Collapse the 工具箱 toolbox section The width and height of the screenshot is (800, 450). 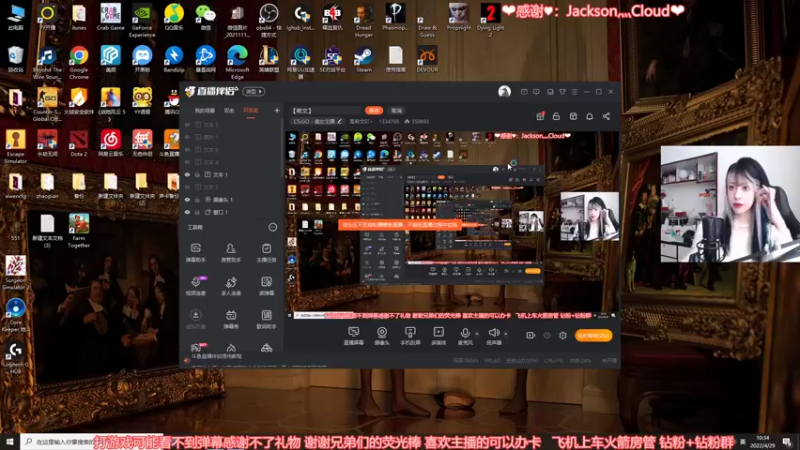click(272, 227)
